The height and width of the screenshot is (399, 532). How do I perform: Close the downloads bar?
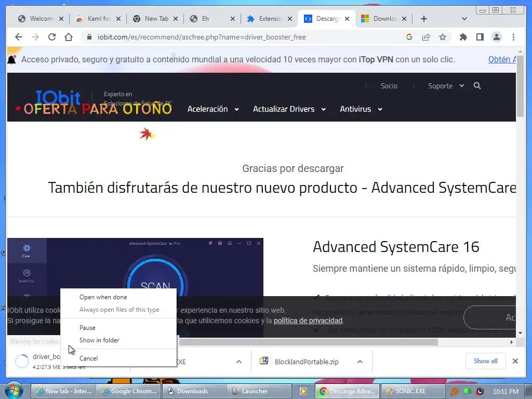[515, 361]
